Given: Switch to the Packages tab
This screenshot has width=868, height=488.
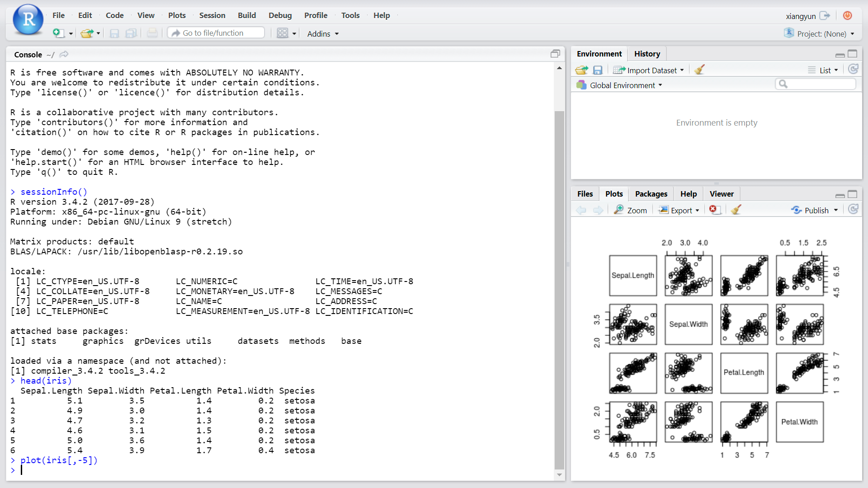Looking at the screenshot, I should (x=651, y=194).
